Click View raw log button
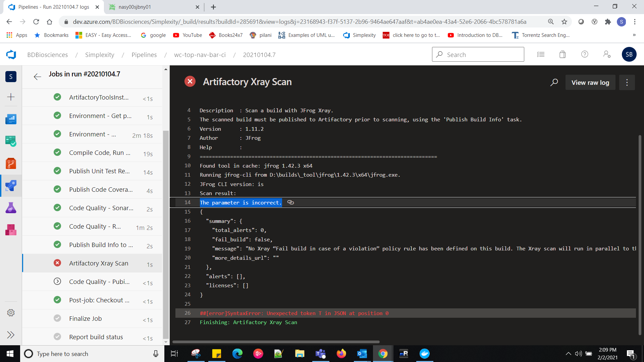 (590, 82)
